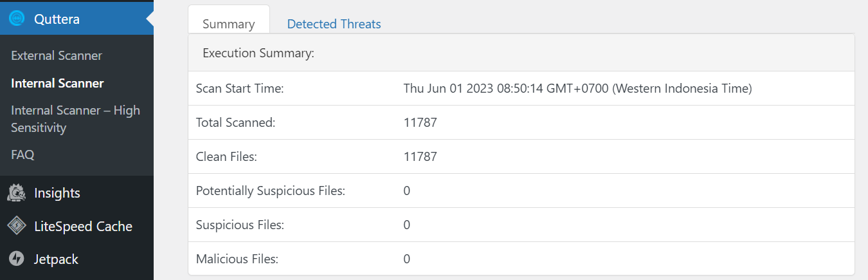Image resolution: width=868 pixels, height=280 pixels.
Task: Select the Internal Scanner submenu item
Action: tap(57, 83)
